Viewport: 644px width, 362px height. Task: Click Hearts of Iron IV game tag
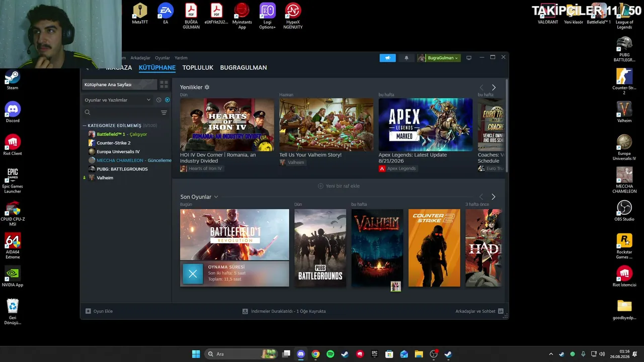tap(201, 168)
